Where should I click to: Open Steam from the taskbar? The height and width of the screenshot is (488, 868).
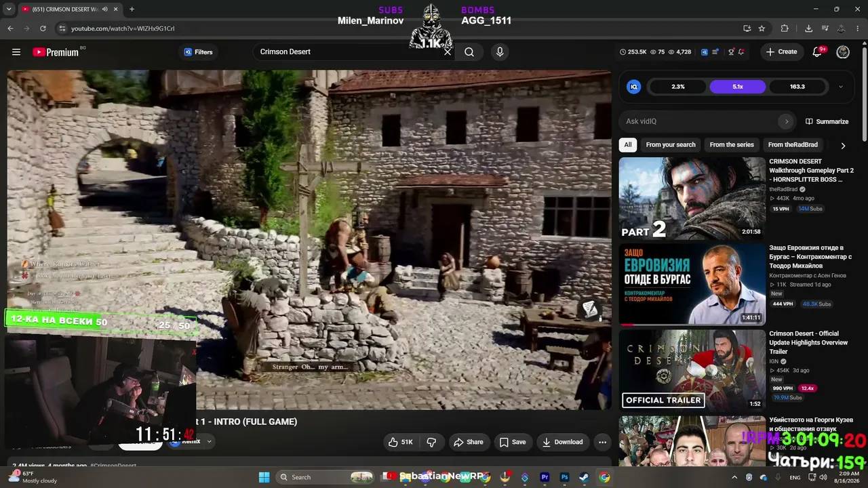(x=584, y=477)
